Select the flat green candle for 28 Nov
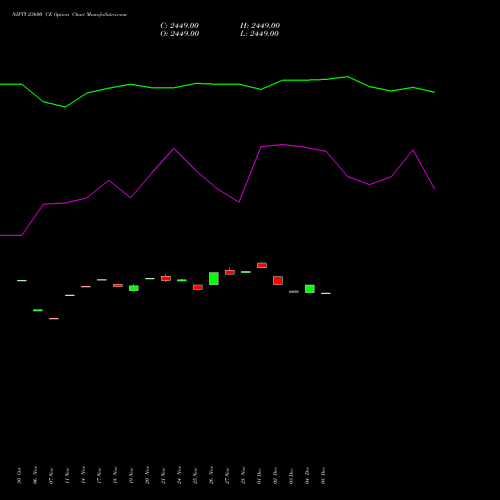500x500 pixels. [x=246, y=272]
